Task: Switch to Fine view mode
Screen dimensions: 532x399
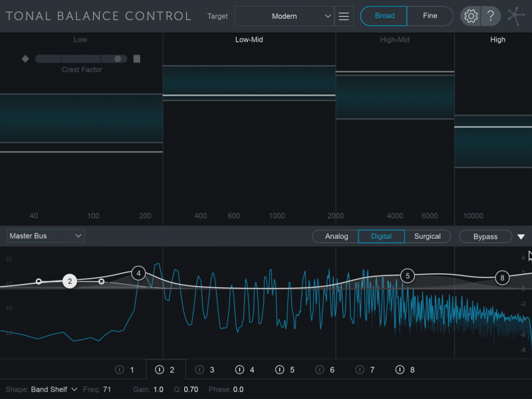Action: tap(430, 16)
